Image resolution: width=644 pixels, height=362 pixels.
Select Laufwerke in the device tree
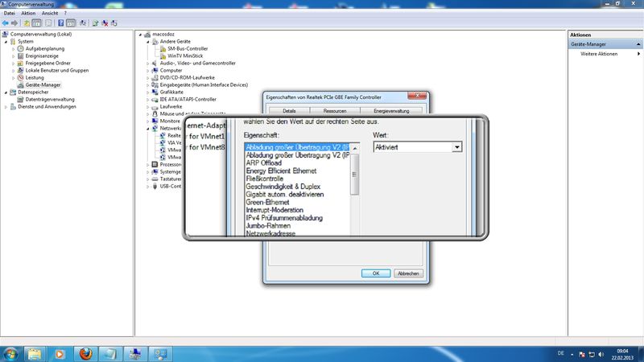click(x=171, y=107)
